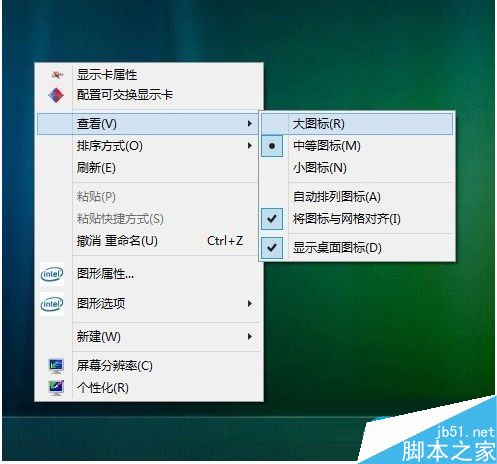Click the Intel logo beside 图形选项
The image size is (497, 464).
(52, 304)
